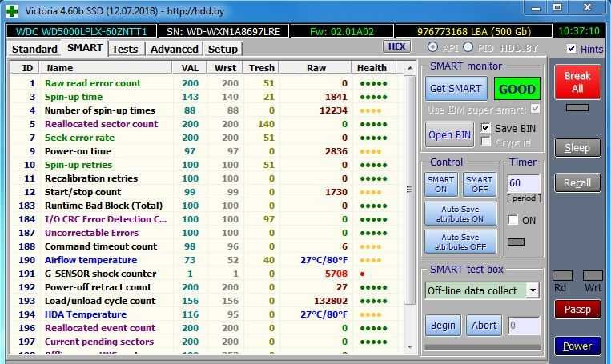The image size is (611, 364).
Task: Uncheck the Save BIN checkbox
Action: tap(485, 128)
